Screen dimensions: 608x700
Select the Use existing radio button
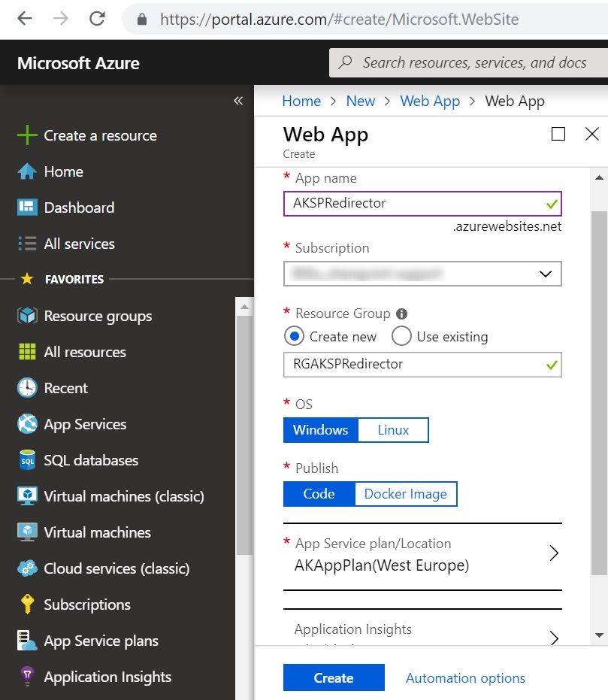[x=401, y=336]
